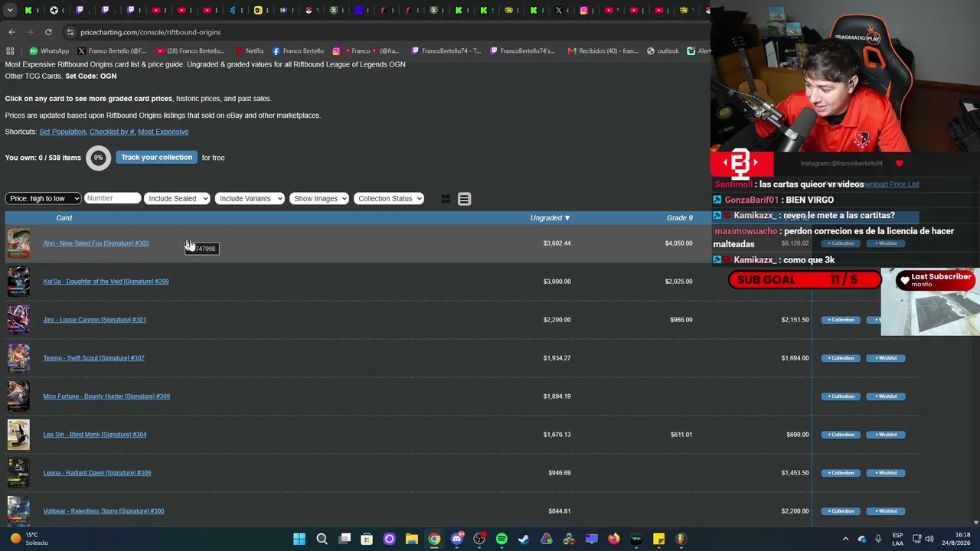Sort by the Grade 9 column header

coord(679,218)
